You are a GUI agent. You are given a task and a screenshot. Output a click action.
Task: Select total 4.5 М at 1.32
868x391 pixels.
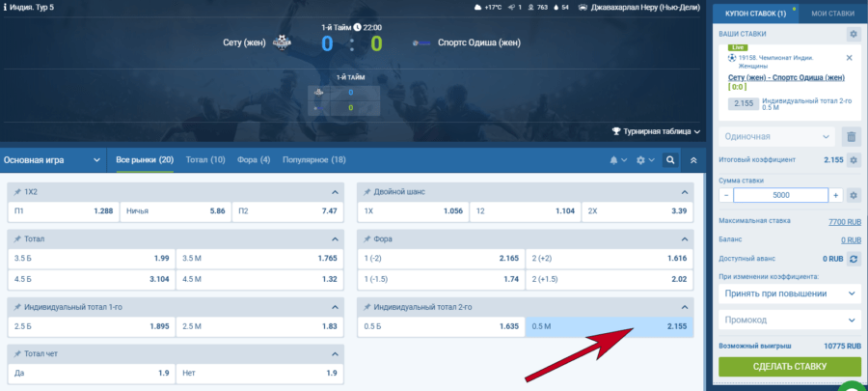point(259,279)
